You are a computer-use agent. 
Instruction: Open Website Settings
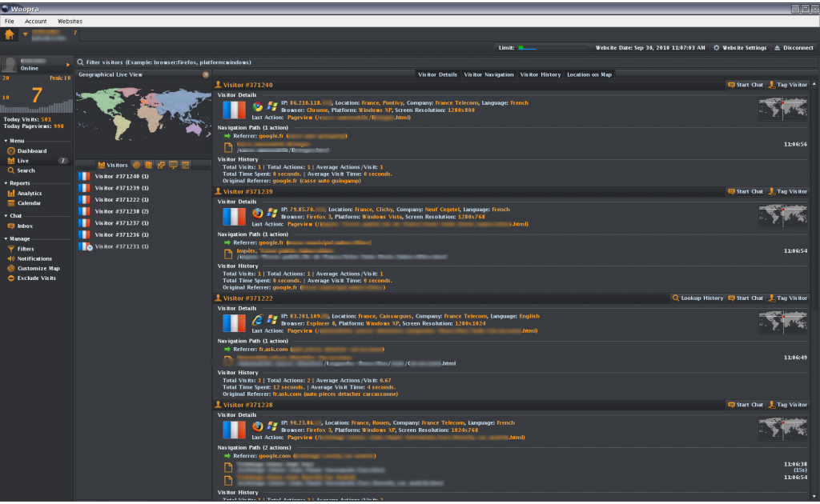coord(740,48)
